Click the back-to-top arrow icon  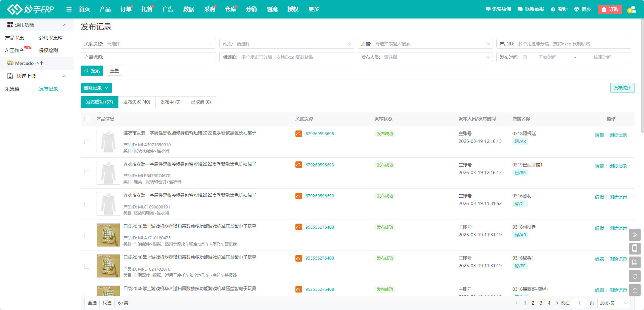635,290
